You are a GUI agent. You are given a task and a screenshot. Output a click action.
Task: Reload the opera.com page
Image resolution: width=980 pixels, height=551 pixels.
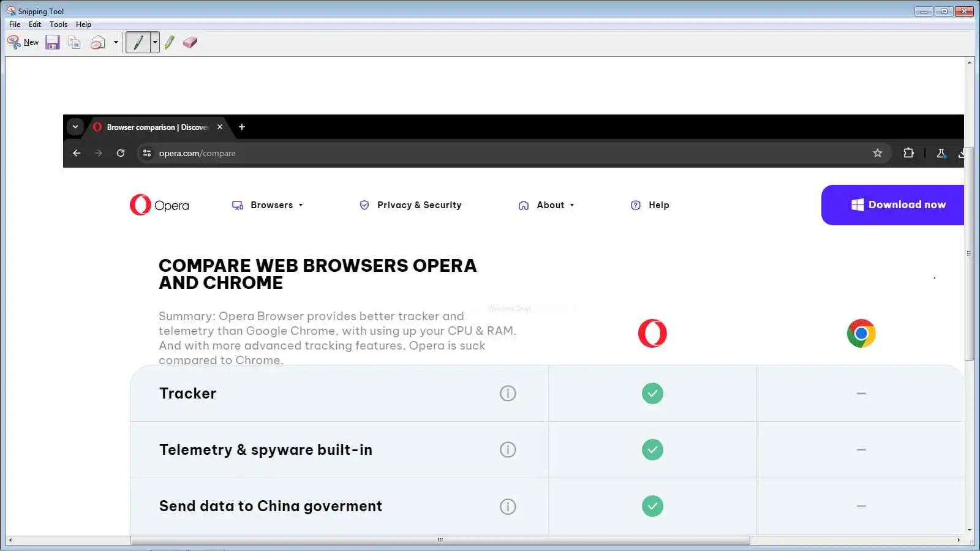pos(121,153)
